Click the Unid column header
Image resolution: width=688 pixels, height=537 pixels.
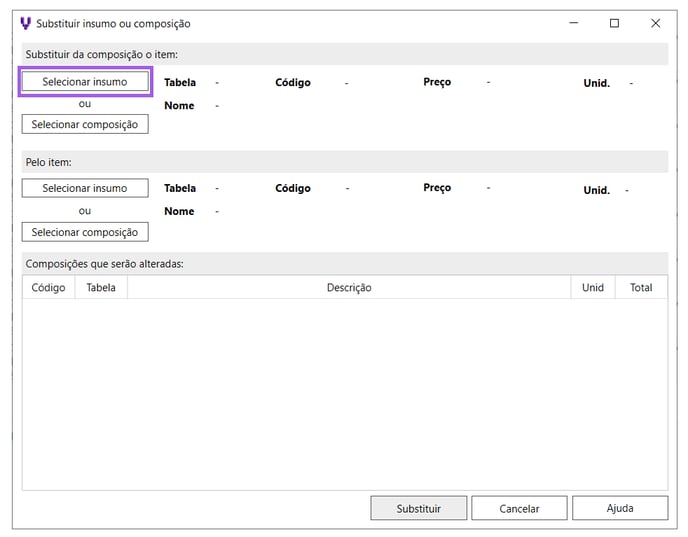[593, 288]
